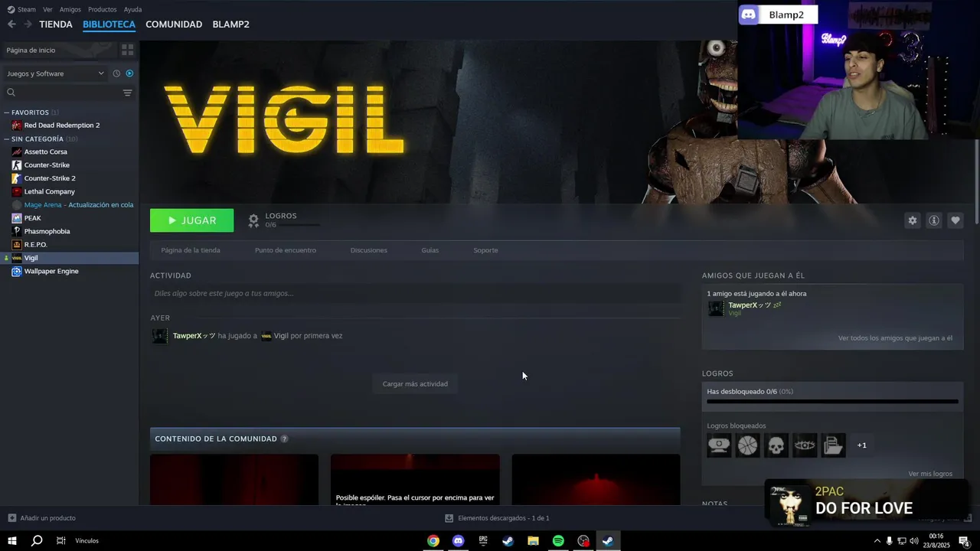Click the Counter-Strike game icon
This screenshot has height=551, width=980.
point(17,165)
